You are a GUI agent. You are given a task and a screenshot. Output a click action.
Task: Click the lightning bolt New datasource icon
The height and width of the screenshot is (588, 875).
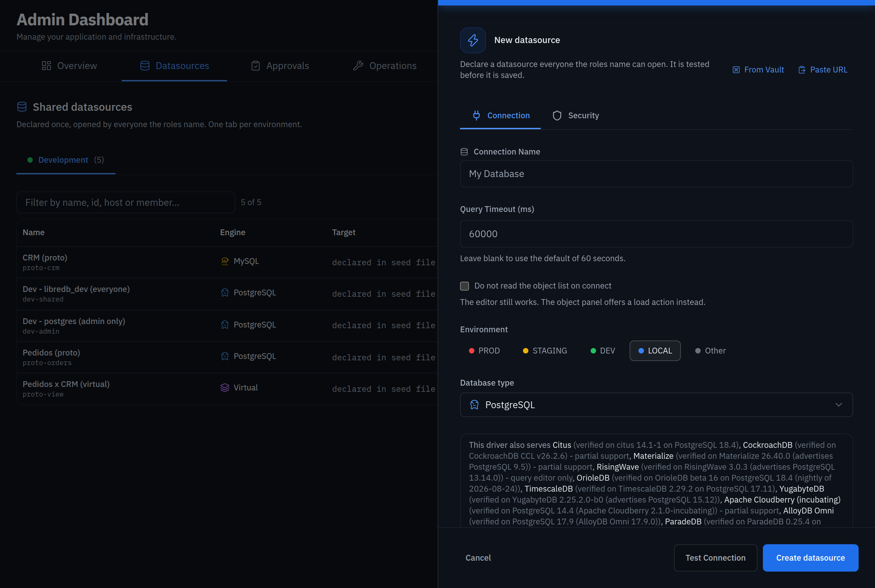point(473,40)
